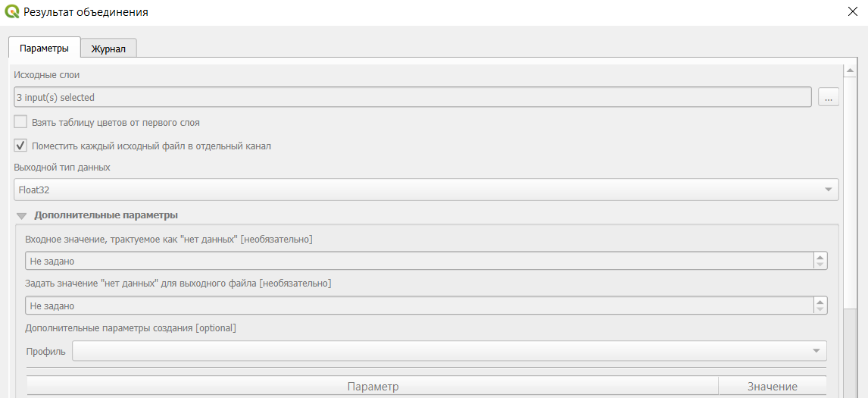This screenshot has height=398, width=868.
Task: Close the Результат объединения dialog
Action: click(x=853, y=11)
